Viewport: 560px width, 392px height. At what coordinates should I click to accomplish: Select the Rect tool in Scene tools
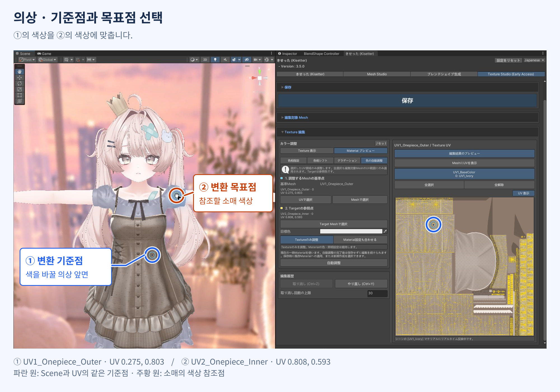pyautogui.click(x=20, y=95)
